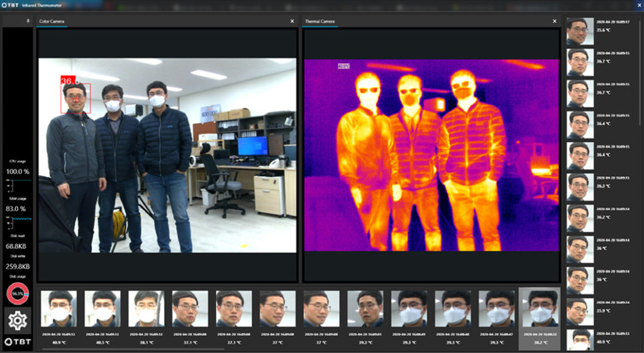
Task: Click the Infrared Thermometer title text
Action: (42, 5)
